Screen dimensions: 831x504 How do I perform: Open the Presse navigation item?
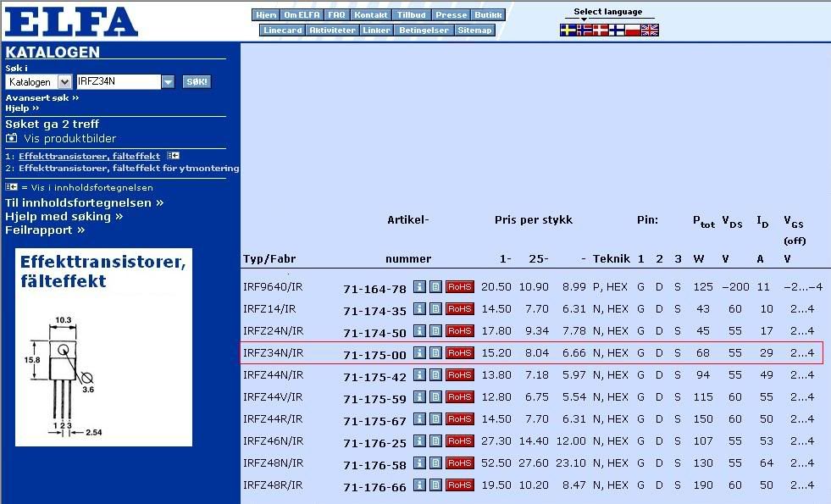[451, 15]
